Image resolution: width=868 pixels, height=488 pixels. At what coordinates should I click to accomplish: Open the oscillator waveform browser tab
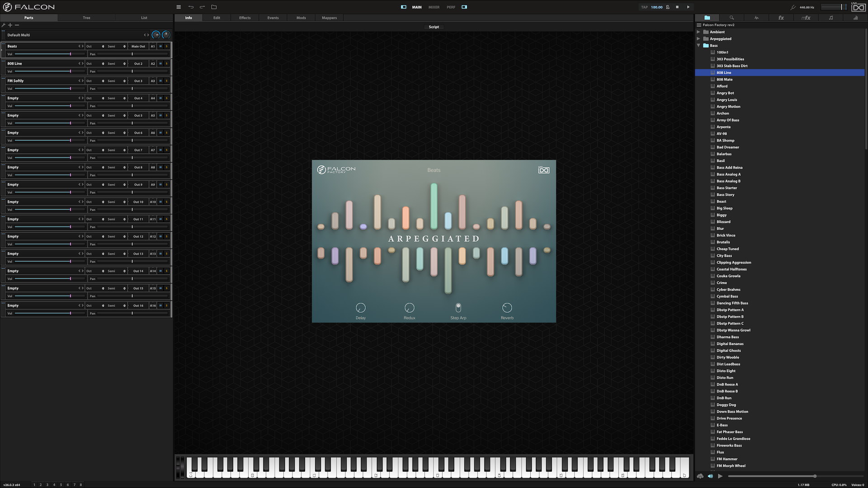pyautogui.click(x=756, y=18)
